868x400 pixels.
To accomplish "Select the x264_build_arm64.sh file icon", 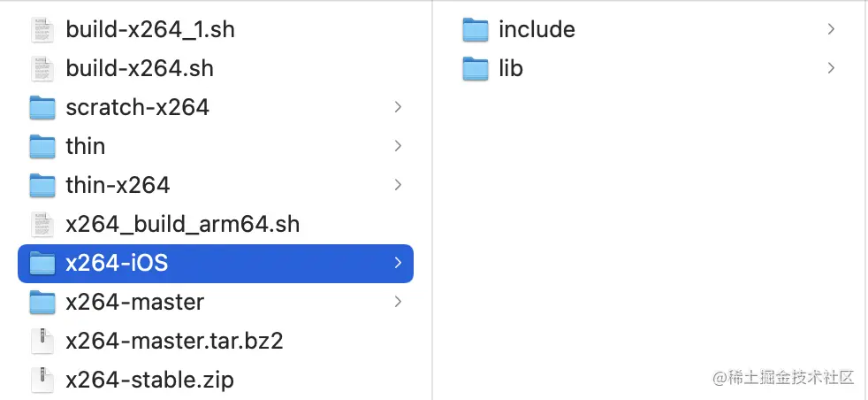I will click(x=42, y=224).
